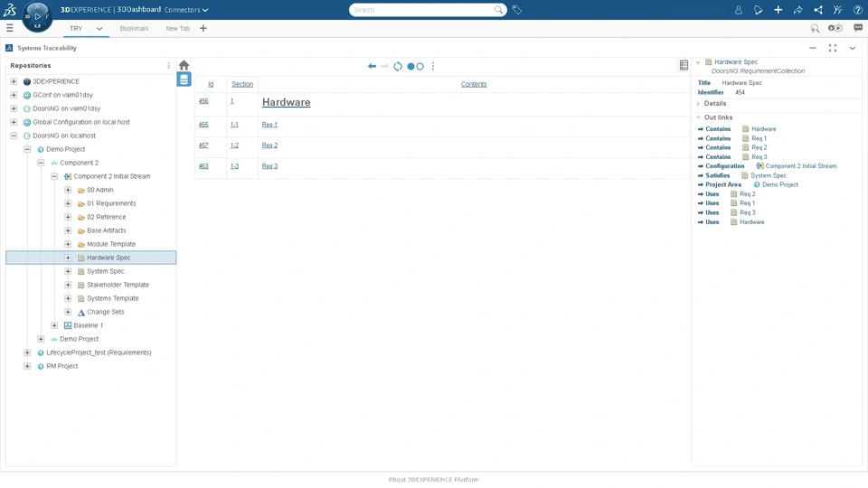The width and height of the screenshot is (868, 488).
Task: Open requirement id 463 link
Action: click(x=203, y=166)
